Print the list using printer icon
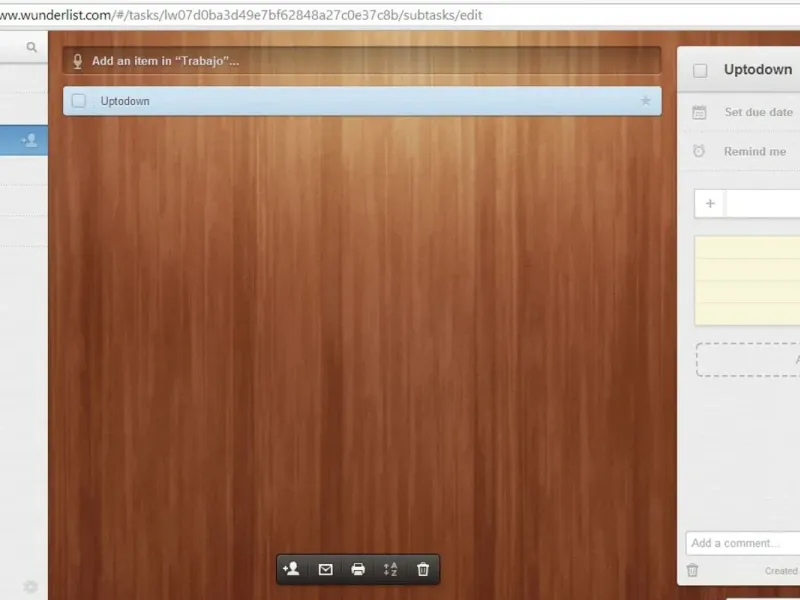Screen dimensions: 800x600 pos(358,569)
